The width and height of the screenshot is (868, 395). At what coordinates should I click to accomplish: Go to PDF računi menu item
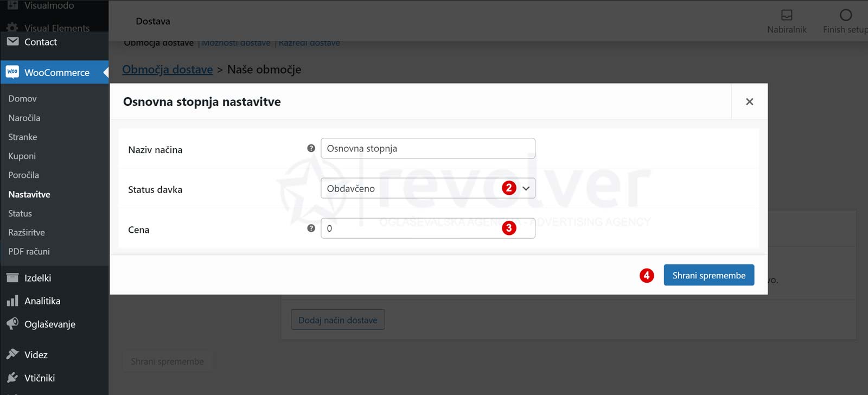point(29,252)
